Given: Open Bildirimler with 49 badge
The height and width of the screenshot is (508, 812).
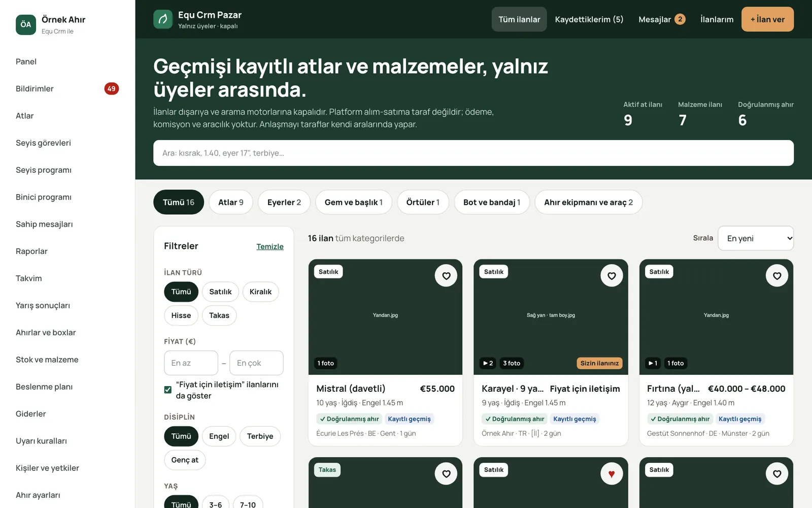Looking at the screenshot, I should click(67, 88).
